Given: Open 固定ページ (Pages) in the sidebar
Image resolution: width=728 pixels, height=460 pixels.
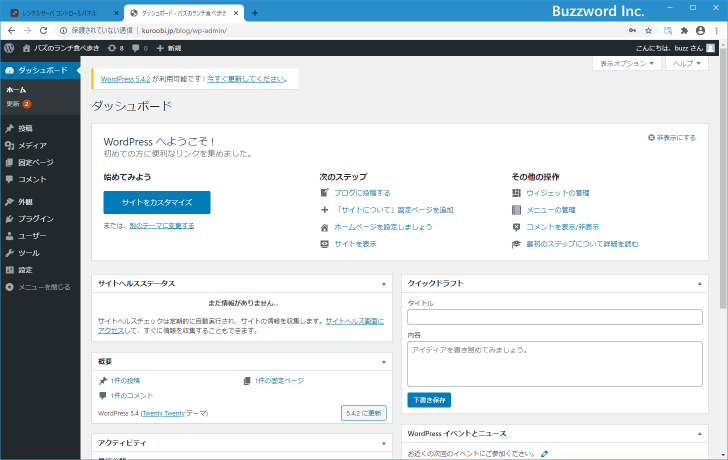Looking at the screenshot, I should tap(36, 162).
